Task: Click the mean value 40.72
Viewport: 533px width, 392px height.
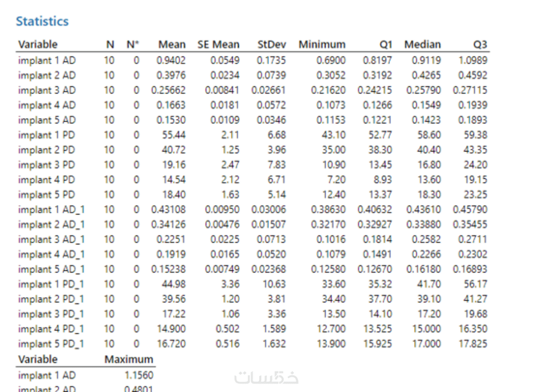Action: click(x=174, y=150)
